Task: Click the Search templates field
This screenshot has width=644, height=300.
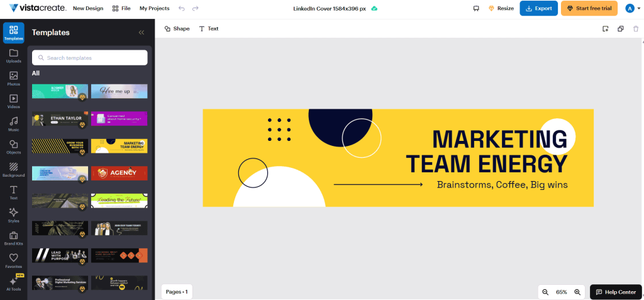Action: [89, 58]
